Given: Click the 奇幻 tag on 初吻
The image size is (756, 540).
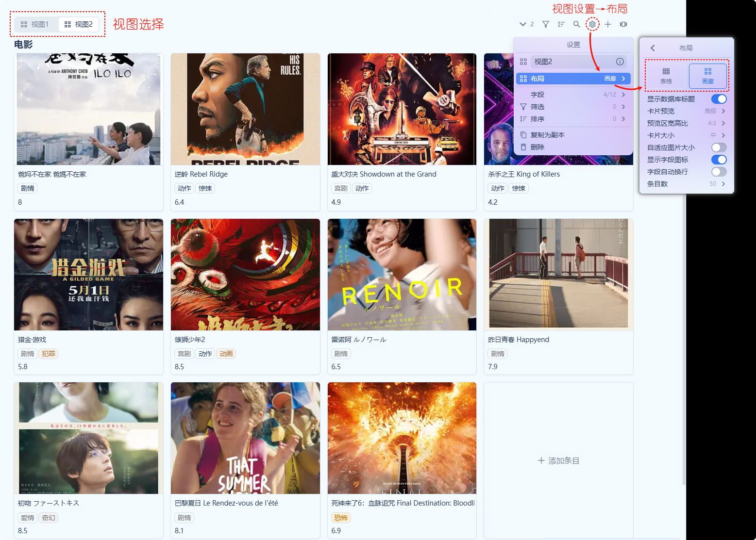Looking at the screenshot, I should [49, 518].
